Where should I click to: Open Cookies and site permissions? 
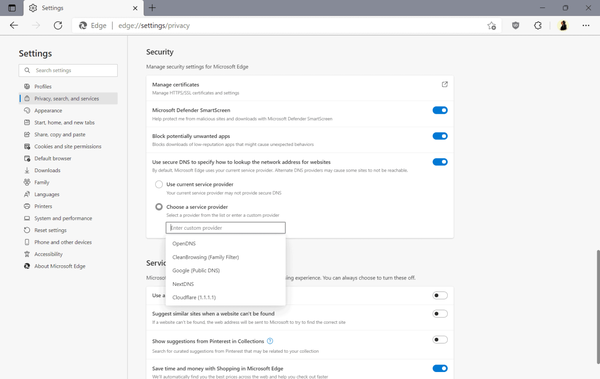coord(68,146)
